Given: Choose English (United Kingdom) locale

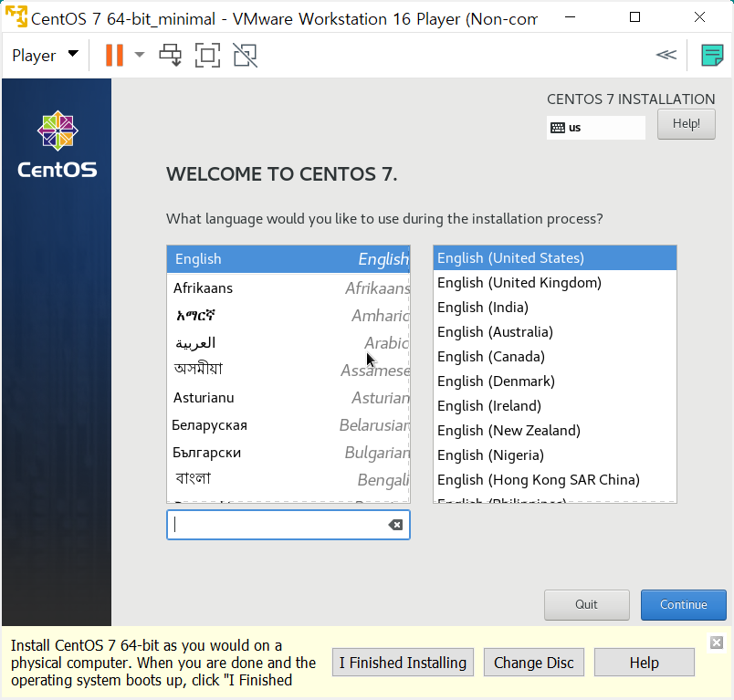Looking at the screenshot, I should [555, 283].
